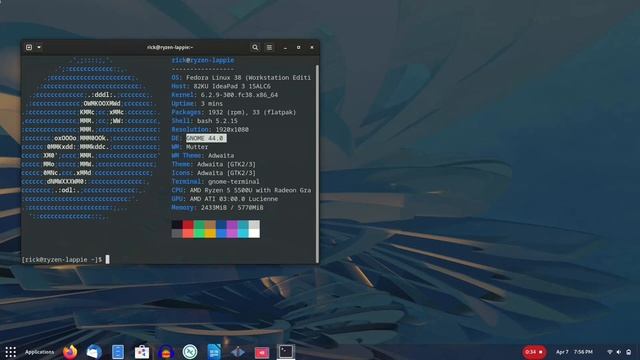Click the dark red color swatch in top row
The height and width of the screenshot is (360, 640).
point(188,224)
